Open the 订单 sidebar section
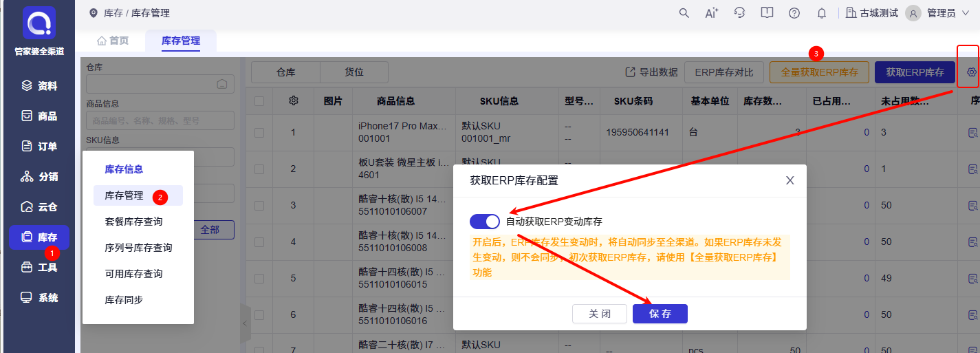 [39, 147]
